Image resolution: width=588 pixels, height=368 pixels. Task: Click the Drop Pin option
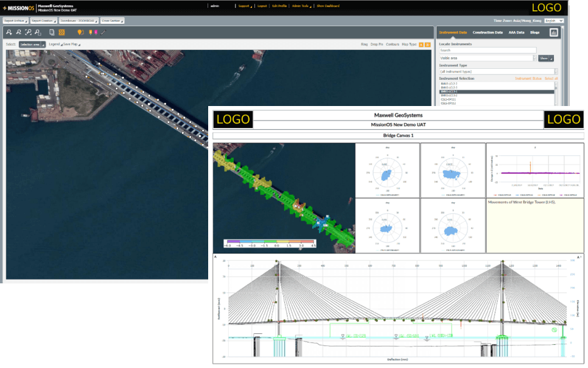pos(377,44)
